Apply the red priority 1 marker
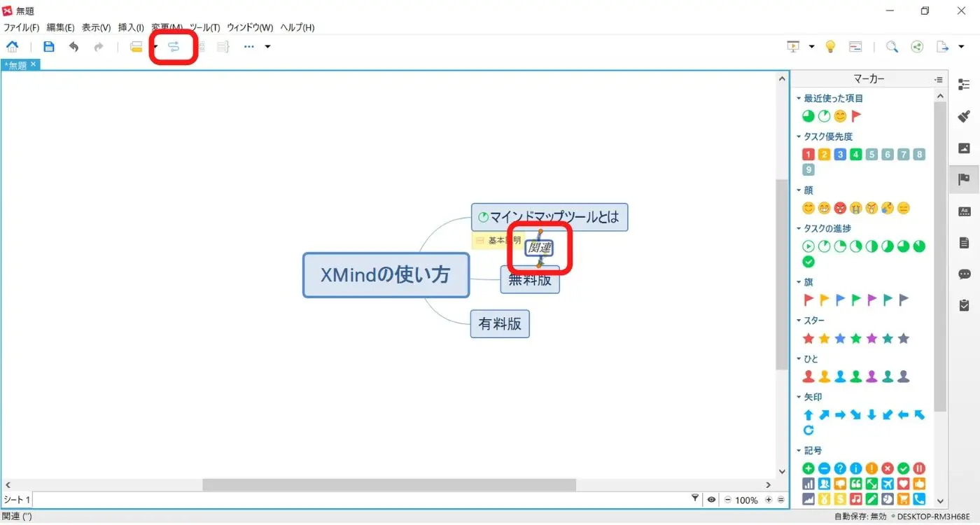 click(x=808, y=154)
